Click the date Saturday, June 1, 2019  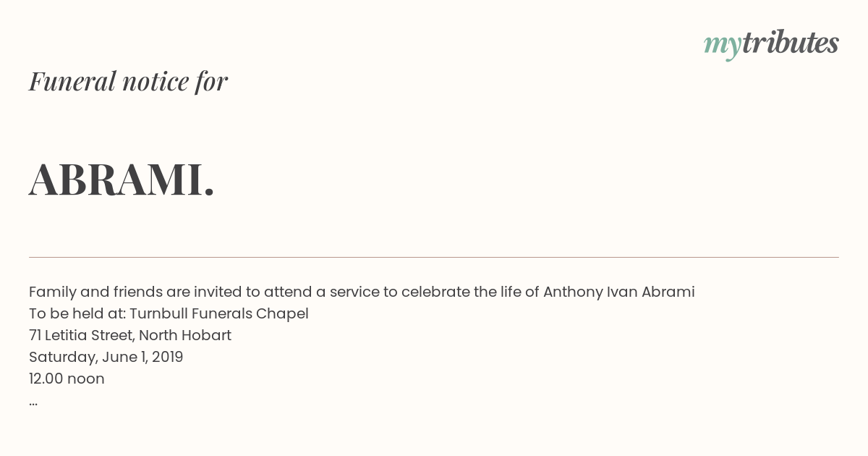106,357
